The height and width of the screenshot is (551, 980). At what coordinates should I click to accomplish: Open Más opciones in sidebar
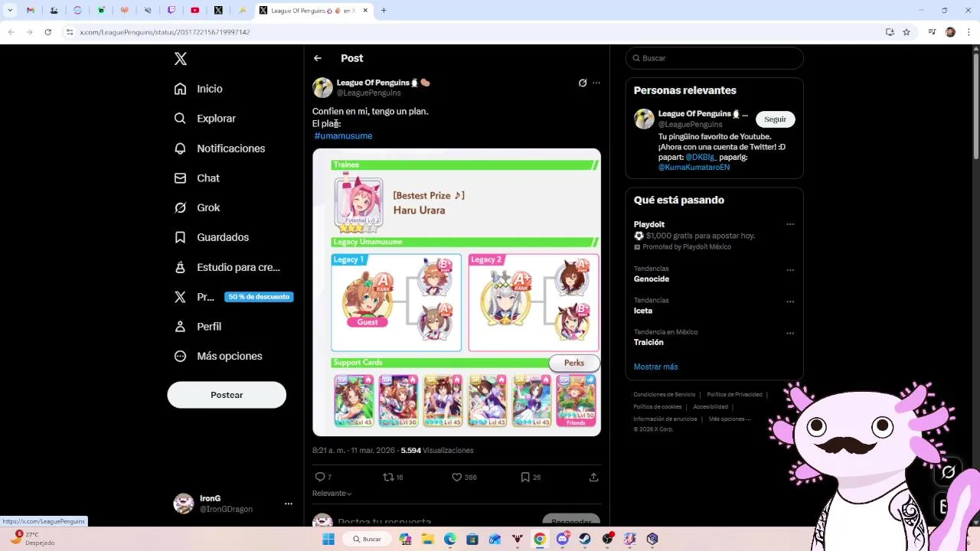(218, 356)
